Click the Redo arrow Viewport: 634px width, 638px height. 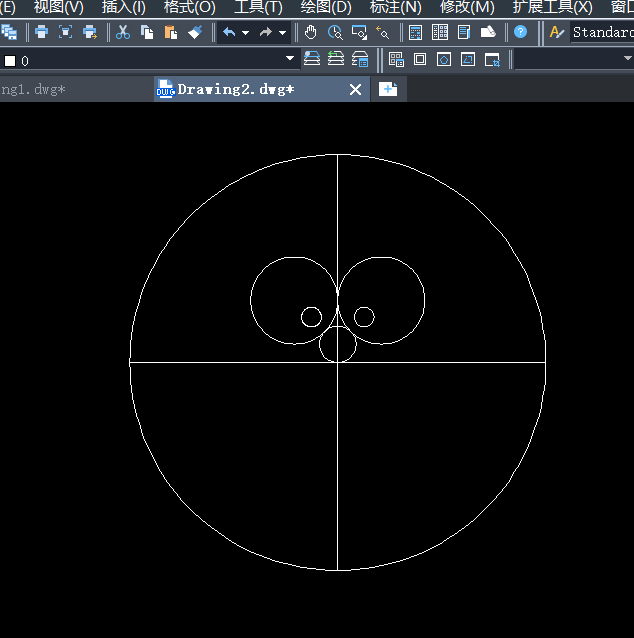(x=266, y=32)
